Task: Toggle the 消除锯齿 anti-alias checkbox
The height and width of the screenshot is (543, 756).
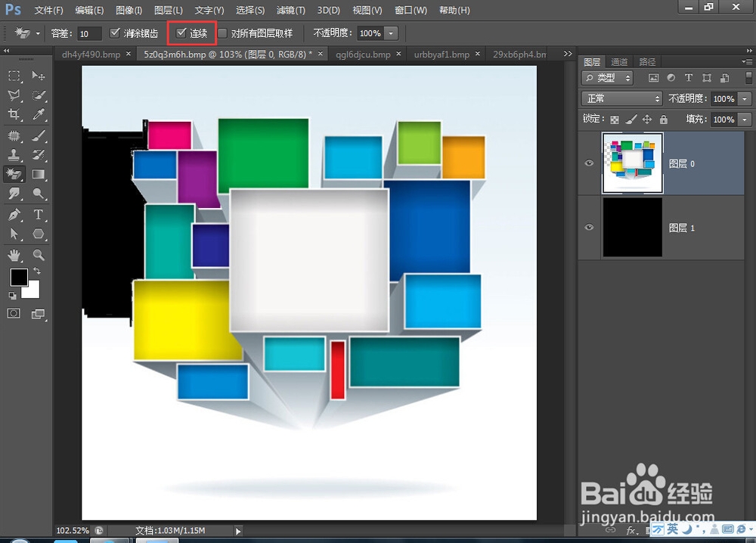Action: point(115,33)
